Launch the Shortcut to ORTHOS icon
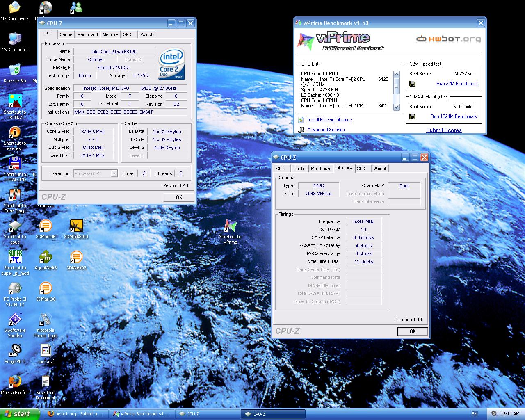Screen dimensions: 525x420 coord(15,107)
